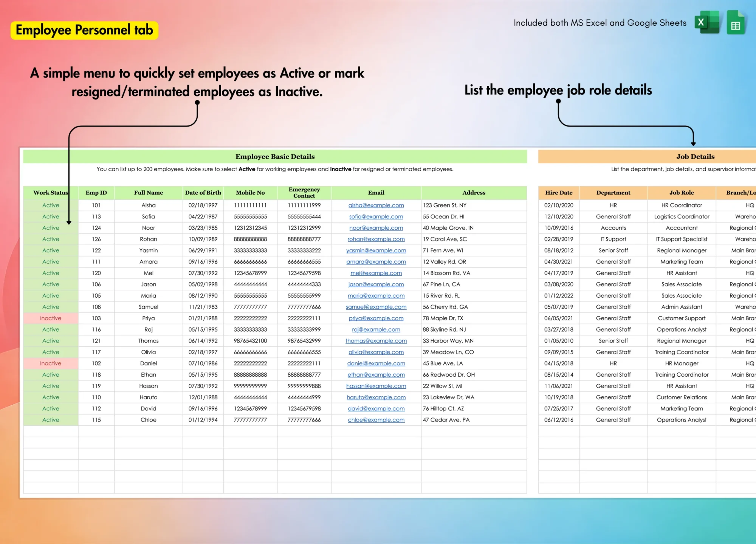Viewport: 756px width, 544px height.
Task: Select the Emergency Contact header
Action: [x=304, y=193]
